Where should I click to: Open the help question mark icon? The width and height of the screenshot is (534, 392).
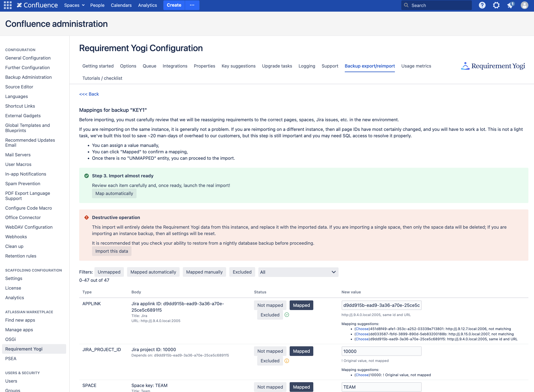[x=482, y=5]
